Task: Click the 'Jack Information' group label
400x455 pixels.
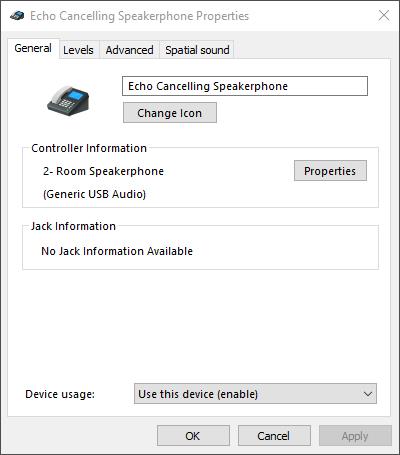Action: tap(73, 226)
